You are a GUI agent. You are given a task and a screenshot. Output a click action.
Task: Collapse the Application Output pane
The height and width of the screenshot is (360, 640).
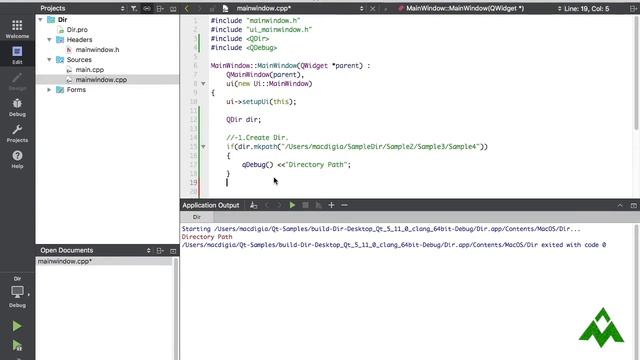click(620, 205)
